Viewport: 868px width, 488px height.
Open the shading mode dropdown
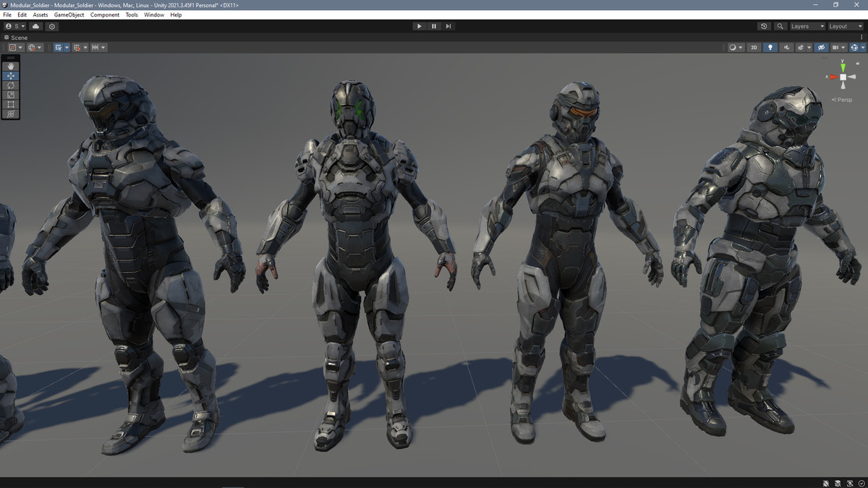735,47
